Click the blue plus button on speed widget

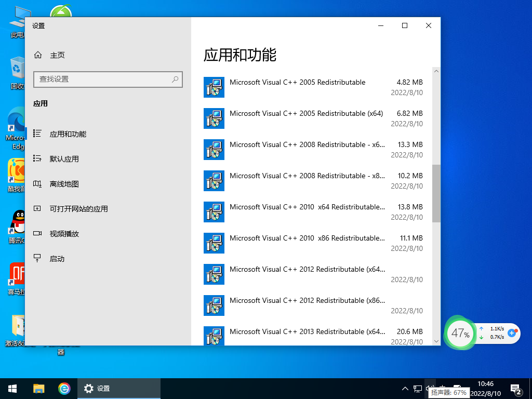[512, 333]
